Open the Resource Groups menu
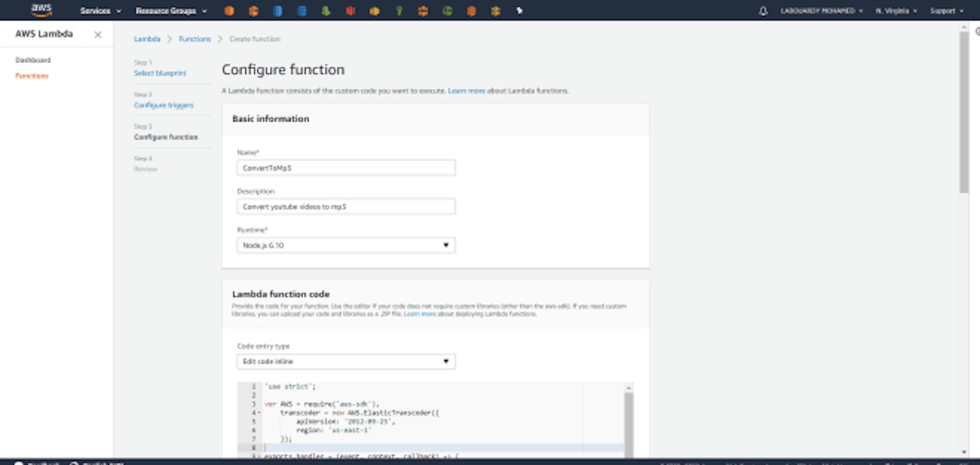The height and width of the screenshot is (465, 980). point(171,11)
